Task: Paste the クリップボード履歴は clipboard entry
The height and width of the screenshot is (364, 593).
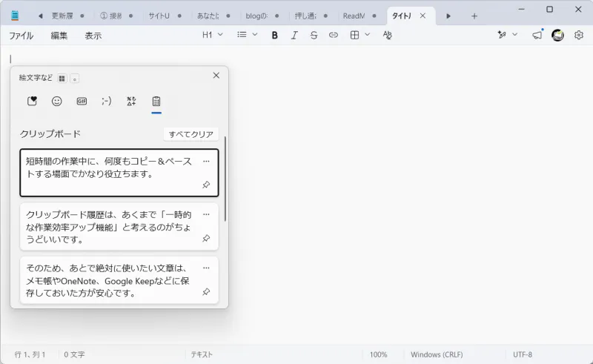Action: pos(119,227)
